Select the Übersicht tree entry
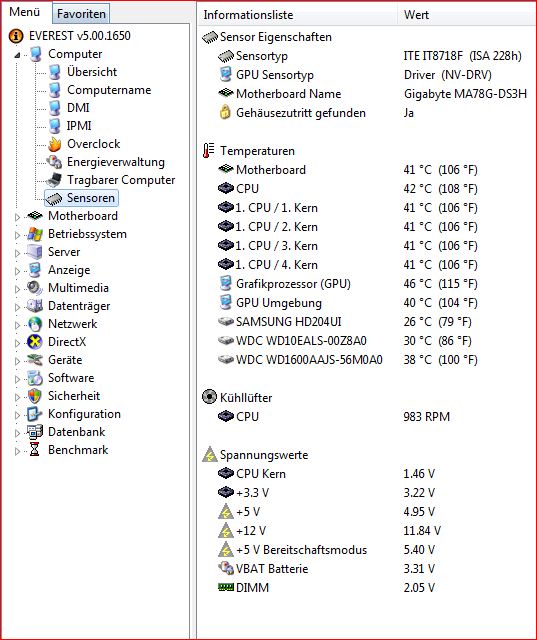The height and width of the screenshot is (640, 537). [x=92, y=72]
